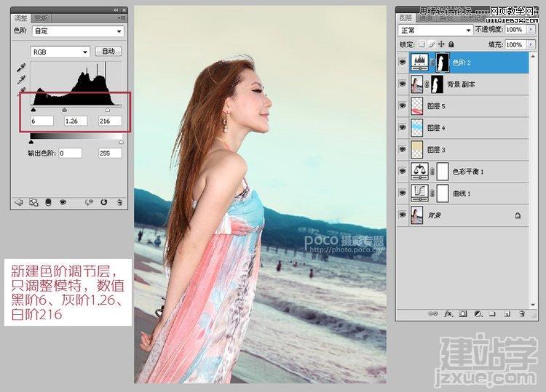This screenshot has width=546, height=392.
Task: Switch to the 调整 tab
Action: (20, 18)
